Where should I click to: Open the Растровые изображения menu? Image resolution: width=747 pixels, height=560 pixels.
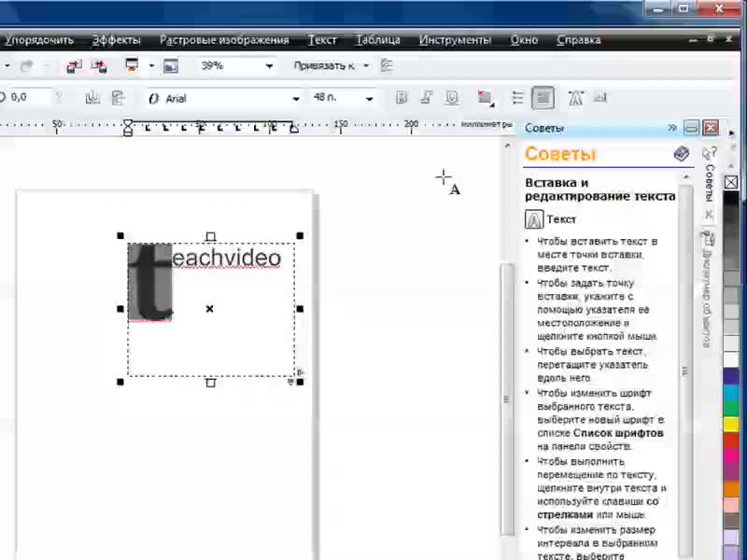click(x=224, y=40)
